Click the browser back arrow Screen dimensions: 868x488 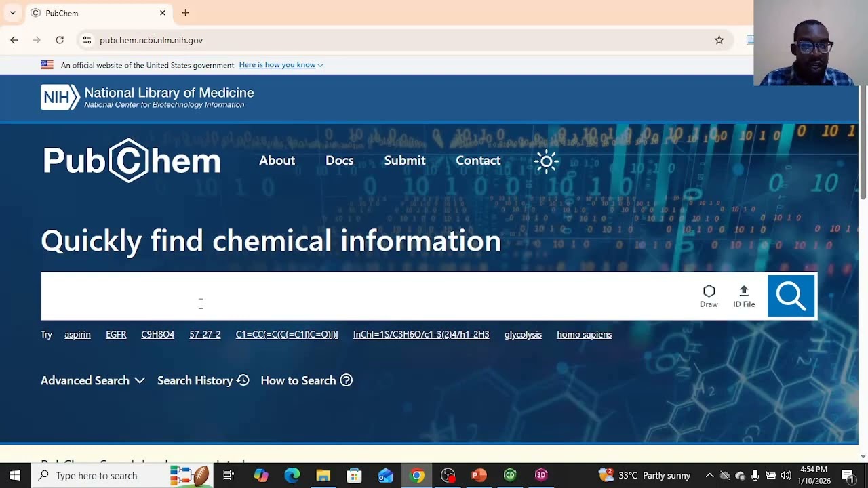pos(14,40)
